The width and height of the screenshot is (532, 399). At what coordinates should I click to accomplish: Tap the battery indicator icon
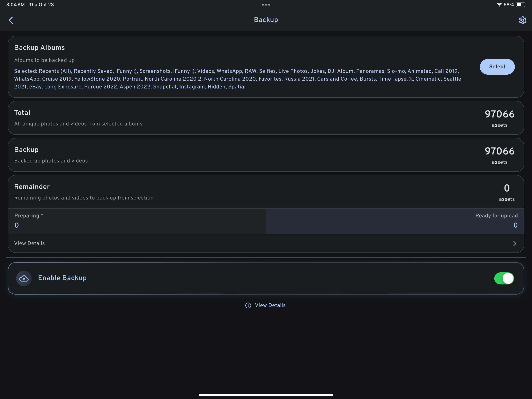tap(521, 4)
